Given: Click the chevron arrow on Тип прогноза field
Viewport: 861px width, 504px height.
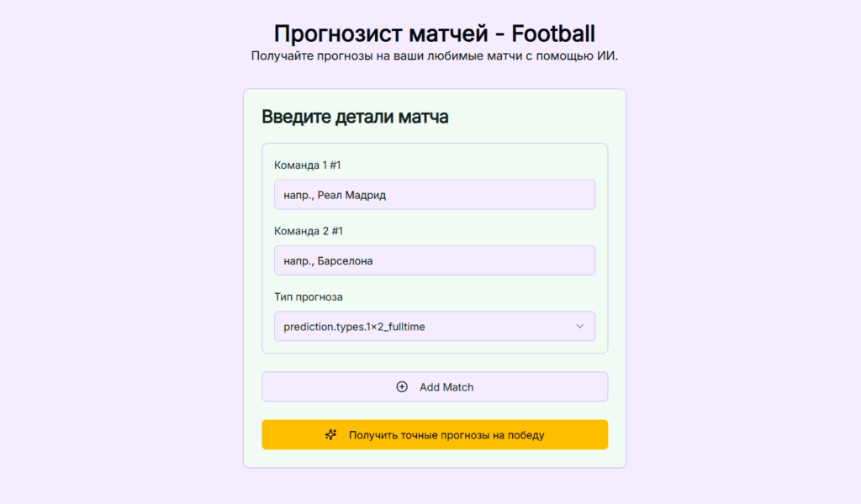Looking at the screenshot, I should click(581, 326).
